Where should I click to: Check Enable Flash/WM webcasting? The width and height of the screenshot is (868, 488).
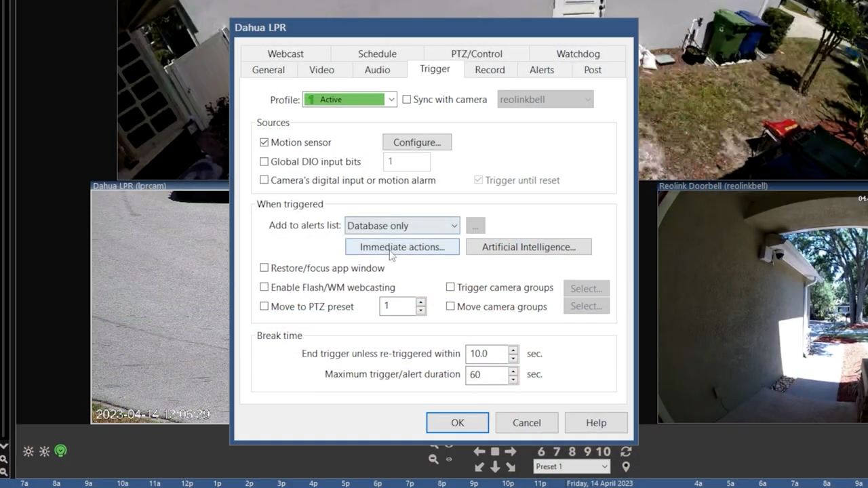coord(264,287)
